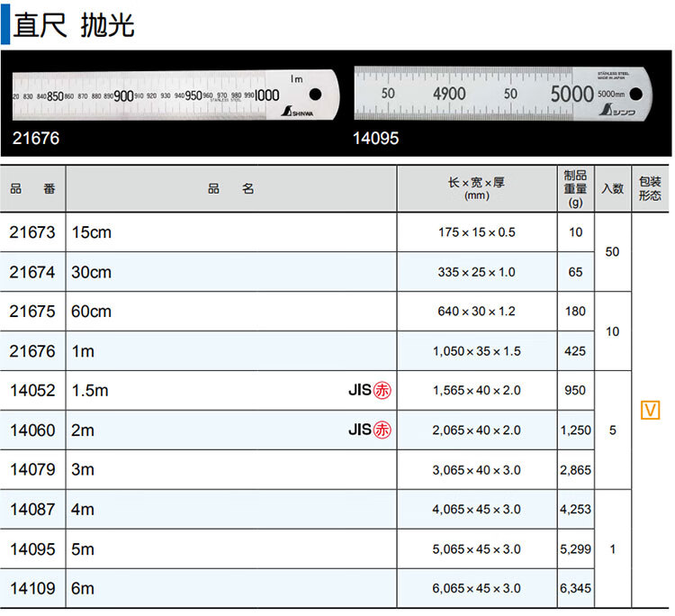Click the 30cm product name cell

231,272
